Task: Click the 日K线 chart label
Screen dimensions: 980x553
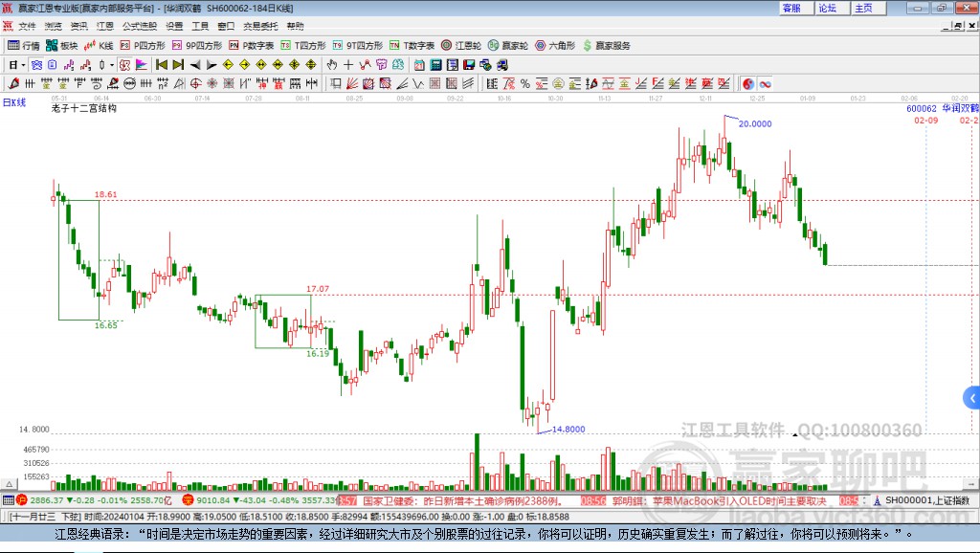Action: (14, 102)
